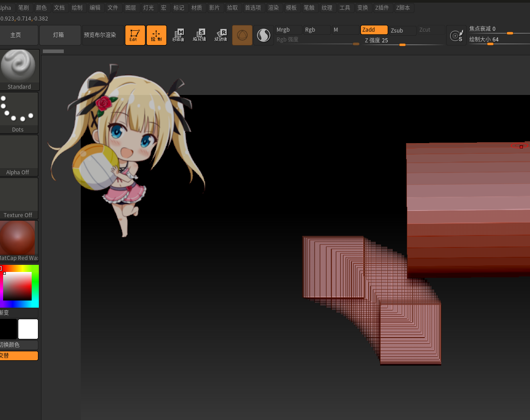The height and width of the screenshot is (420, 530).
Task: Click the red cylinder mesh in viewport
Action: pos(468,210)
